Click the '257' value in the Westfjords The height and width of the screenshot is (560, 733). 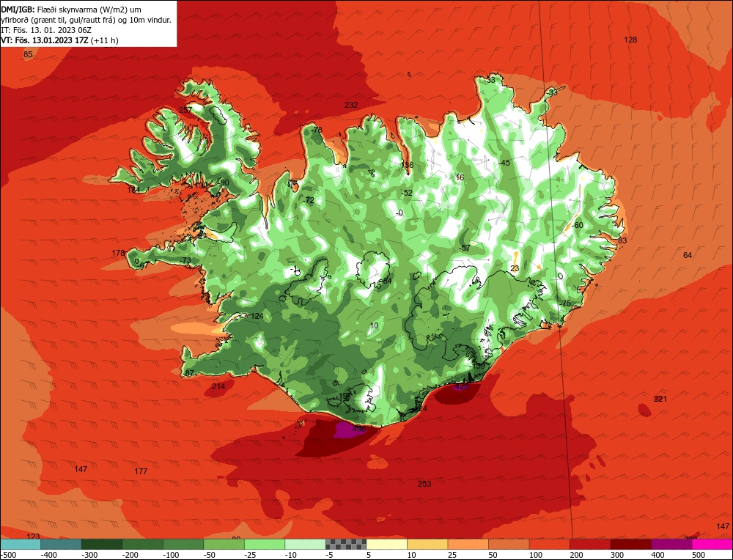tap(185, 111)
